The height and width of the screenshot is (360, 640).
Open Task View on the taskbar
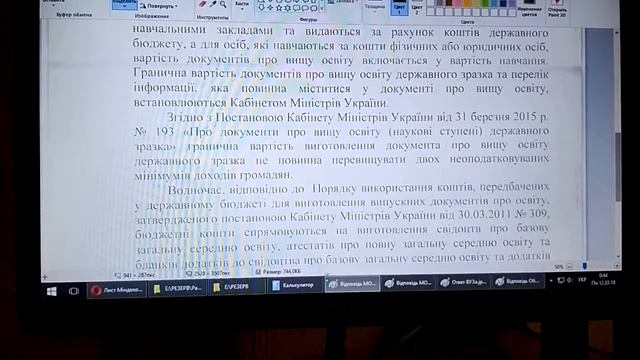(74, 291)
